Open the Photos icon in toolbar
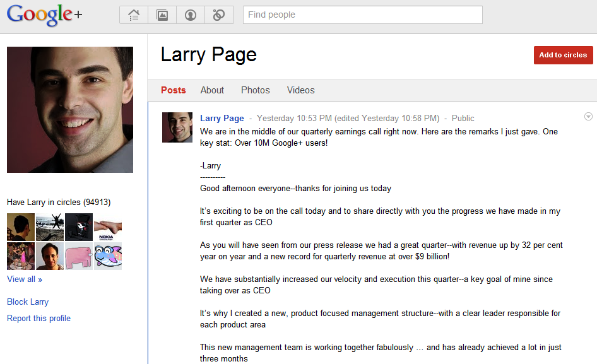This screenshot has width=597, height=364. tap(162, 15)
